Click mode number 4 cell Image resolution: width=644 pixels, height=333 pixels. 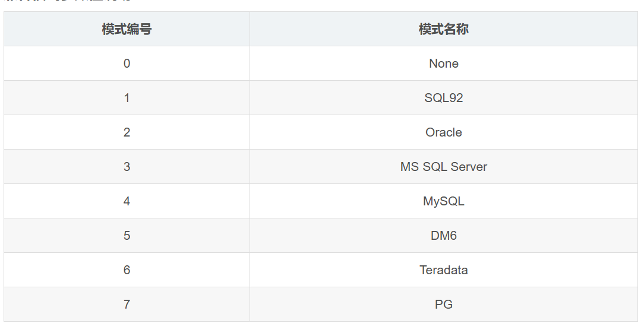127,201
